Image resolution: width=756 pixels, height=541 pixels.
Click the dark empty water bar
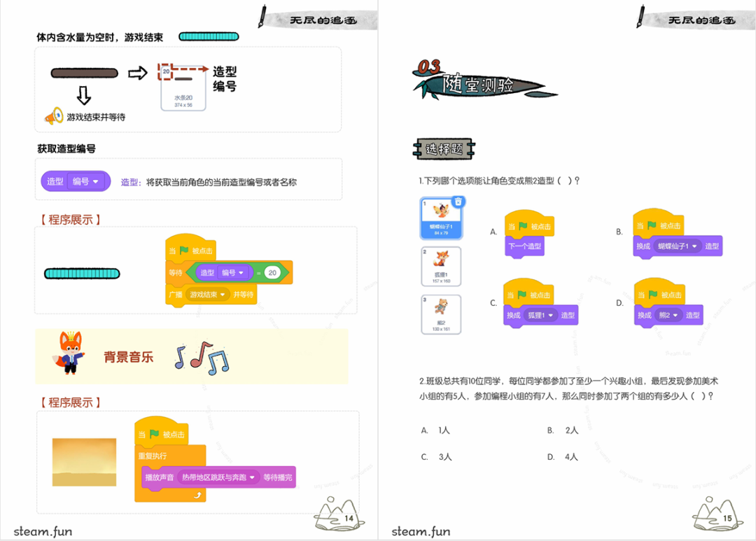click(x=85, y=73)
